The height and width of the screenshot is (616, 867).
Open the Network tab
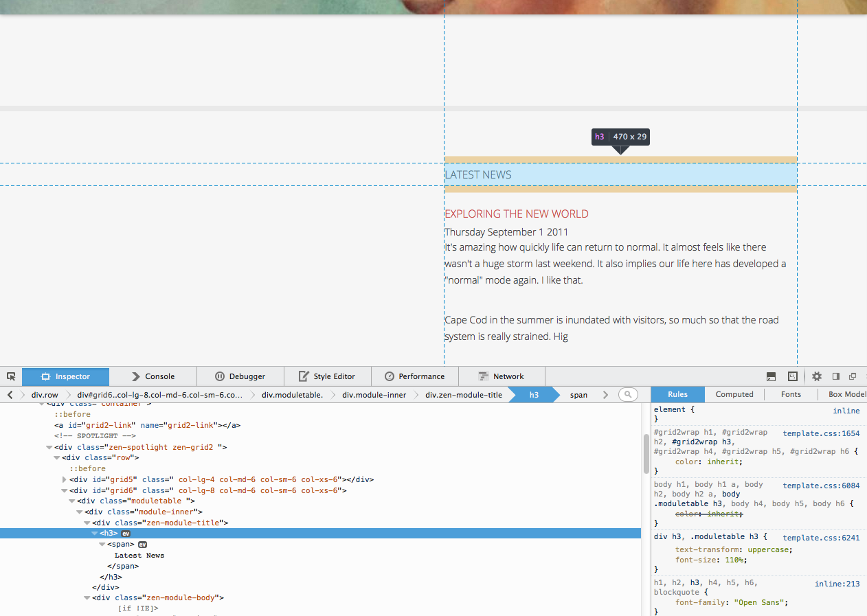(x=502, y=376)
